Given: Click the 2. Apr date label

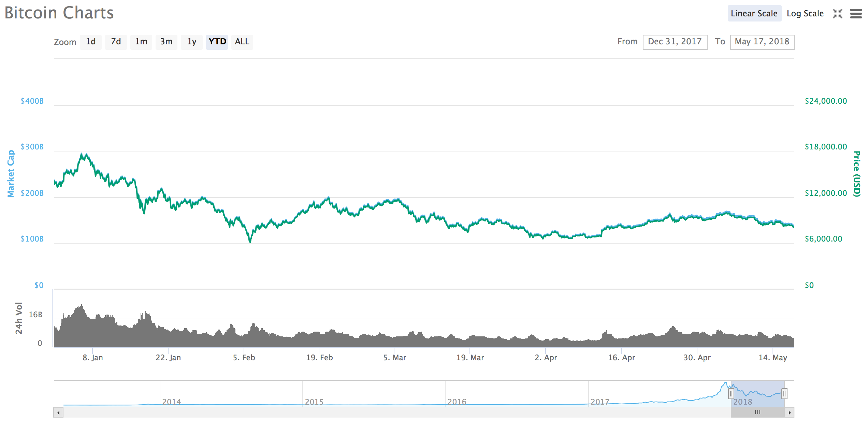Looking at the screenshot, I should (546, 358).
